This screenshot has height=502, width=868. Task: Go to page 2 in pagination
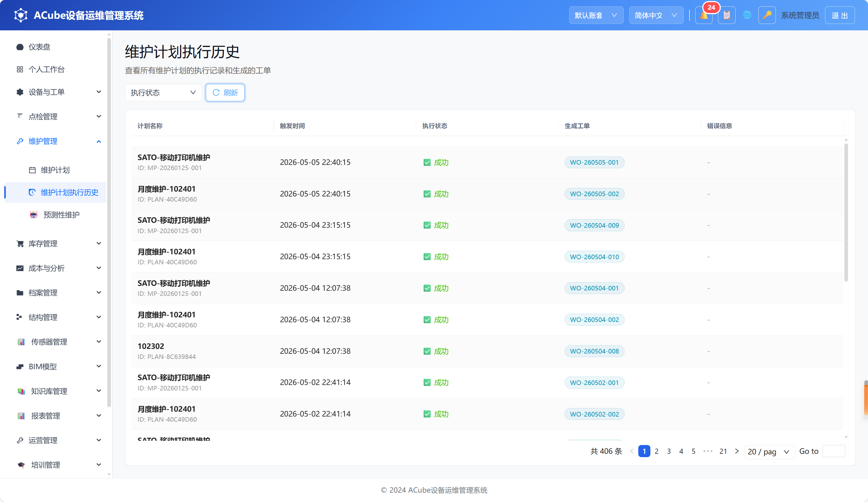click(x=656, y=451)
